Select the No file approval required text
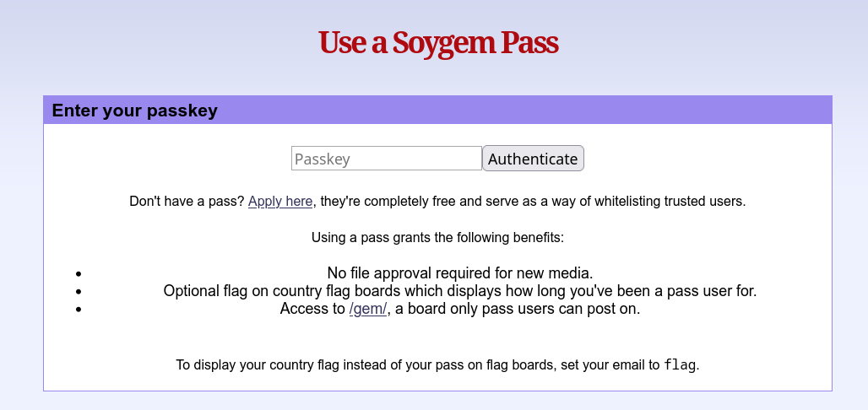This screenshot has width=868, height=410. coord(460,272)
